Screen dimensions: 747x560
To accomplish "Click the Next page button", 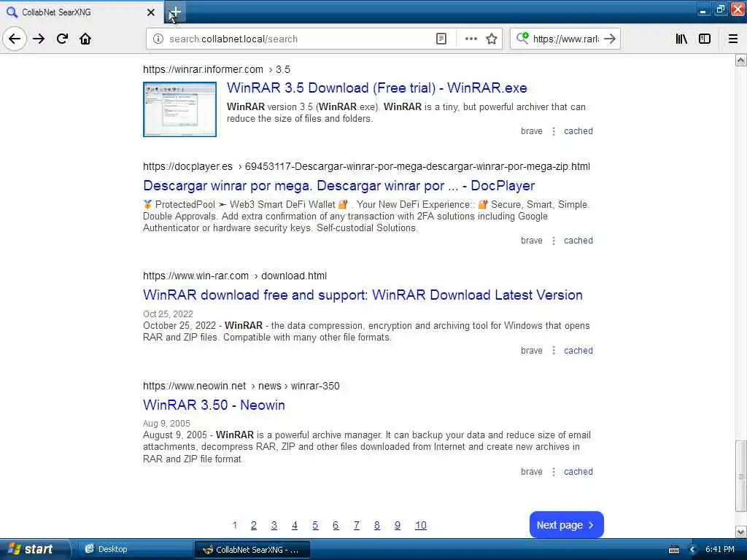I will tap(566, 525).
